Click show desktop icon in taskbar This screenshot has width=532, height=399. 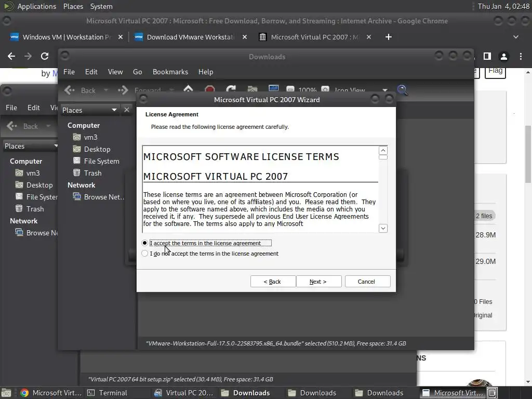click(6, 393)
